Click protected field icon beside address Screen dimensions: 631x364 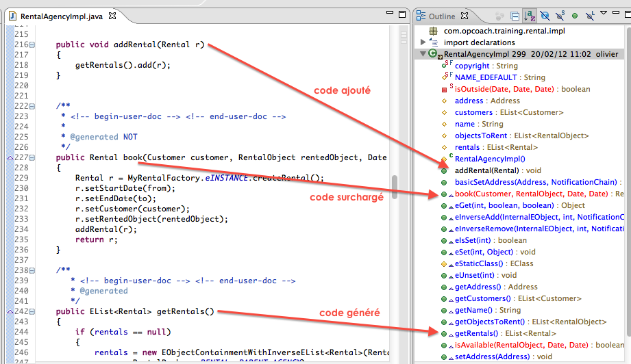(x=444, y=101)
